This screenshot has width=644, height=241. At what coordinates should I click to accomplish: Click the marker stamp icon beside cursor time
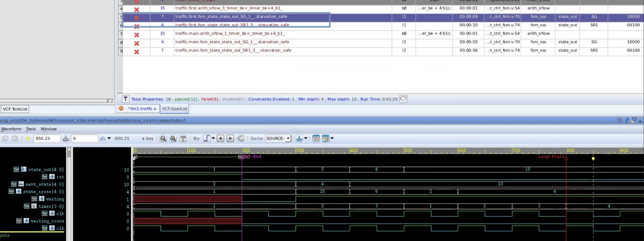pyautogui.click(x=66, y=138)
